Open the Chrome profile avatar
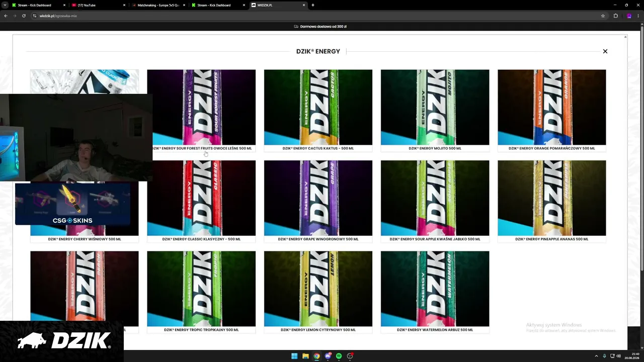 629,16
